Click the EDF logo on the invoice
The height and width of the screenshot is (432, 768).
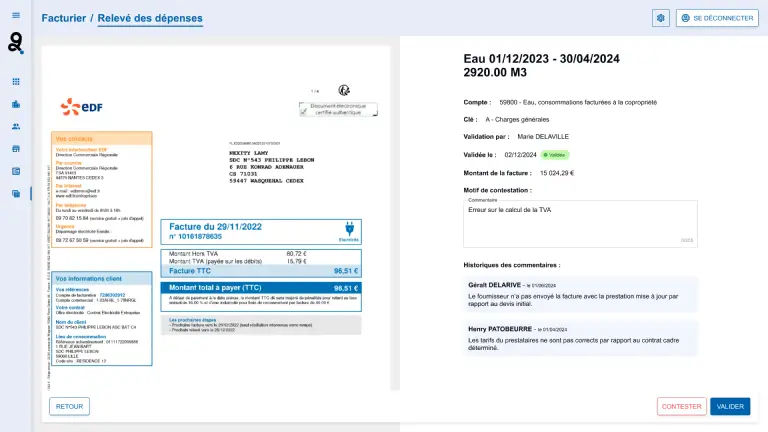click(x=81, y=107)
